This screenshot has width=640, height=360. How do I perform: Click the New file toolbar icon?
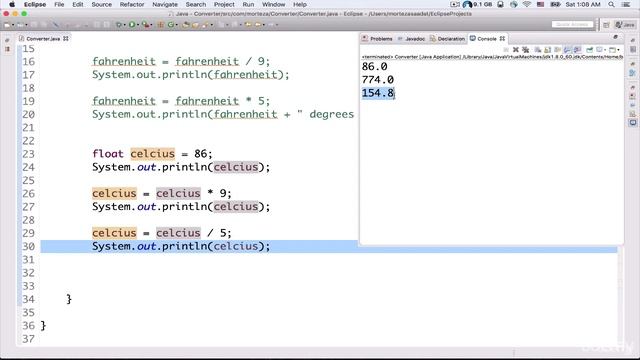[x=7, y=25]
